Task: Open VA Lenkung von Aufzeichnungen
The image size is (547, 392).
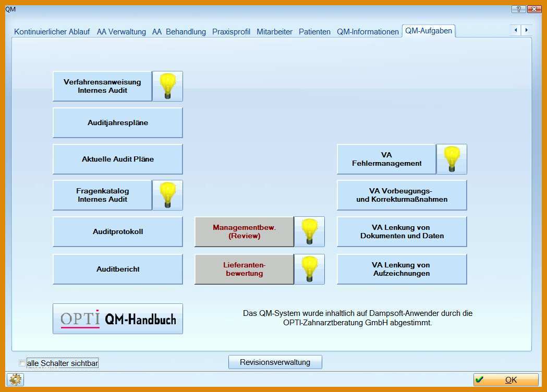Action: (402, 269)
